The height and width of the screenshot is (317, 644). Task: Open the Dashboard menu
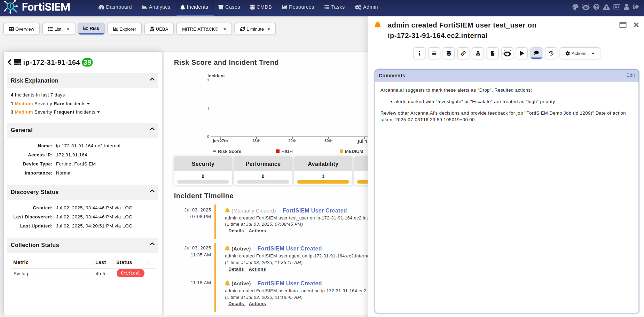click(x=115, y=7)
